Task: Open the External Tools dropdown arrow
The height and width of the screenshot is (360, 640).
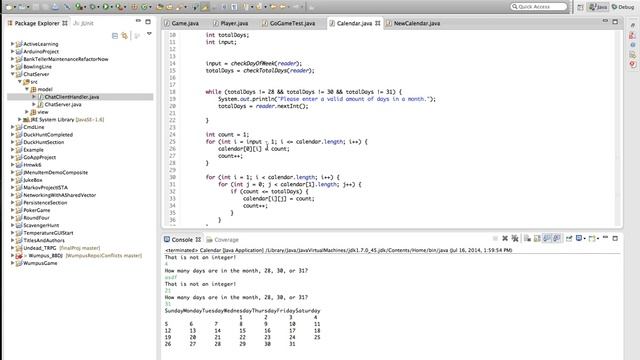Action: coord(125,7)
